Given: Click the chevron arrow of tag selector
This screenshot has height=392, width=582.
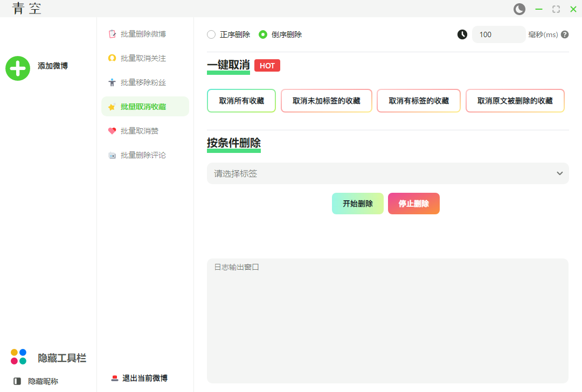Looking at the screenshot, I should (559, 173).
